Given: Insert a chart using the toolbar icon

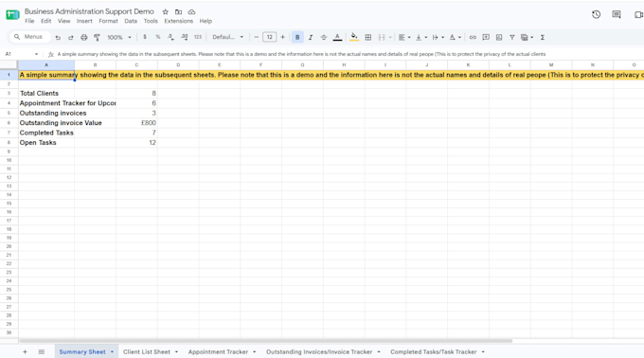Looking at the screenshot, I should click(499, 37).
